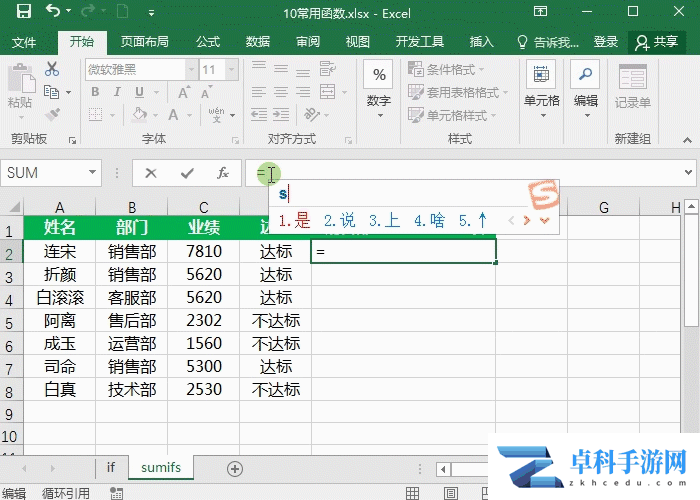The height and width of the screenshot is (500, 700).
Task: Click the Increase Font Size icon
Action: (x=183, y=92)
